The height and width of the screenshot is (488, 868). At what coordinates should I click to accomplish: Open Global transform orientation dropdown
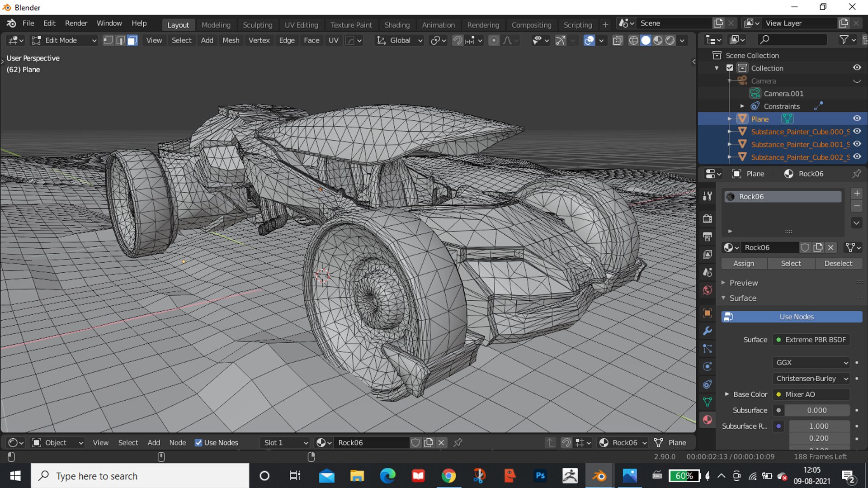(x=400, y=40)
